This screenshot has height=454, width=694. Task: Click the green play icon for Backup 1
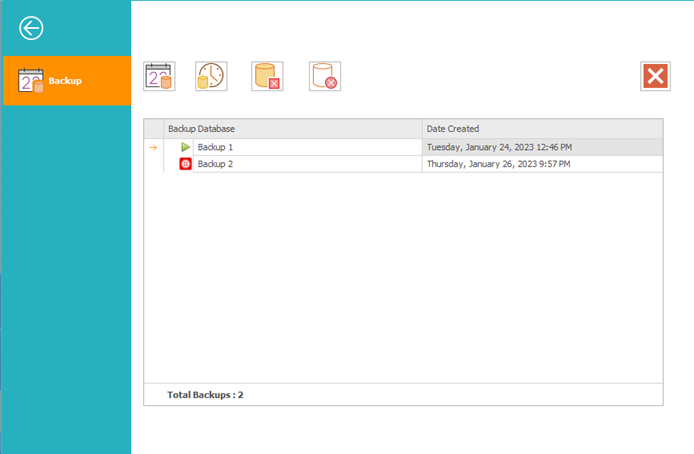185,147
